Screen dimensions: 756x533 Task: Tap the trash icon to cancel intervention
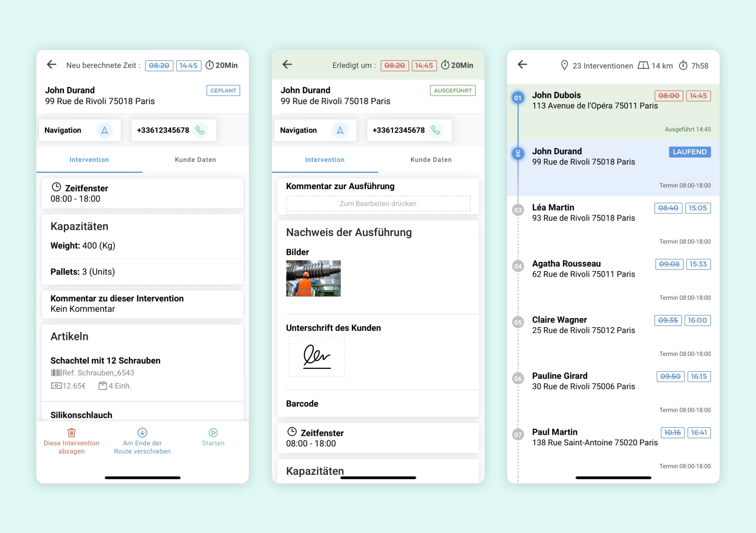click(71, 432)
